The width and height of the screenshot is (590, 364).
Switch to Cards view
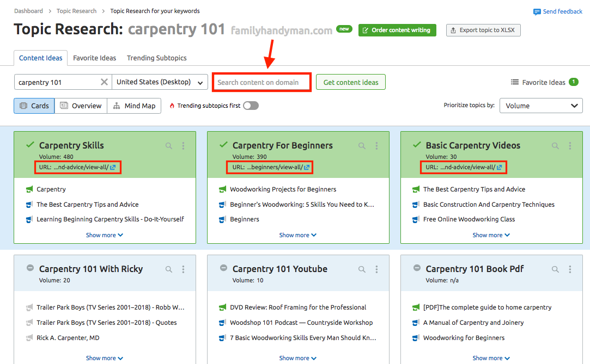coord(34,106)
